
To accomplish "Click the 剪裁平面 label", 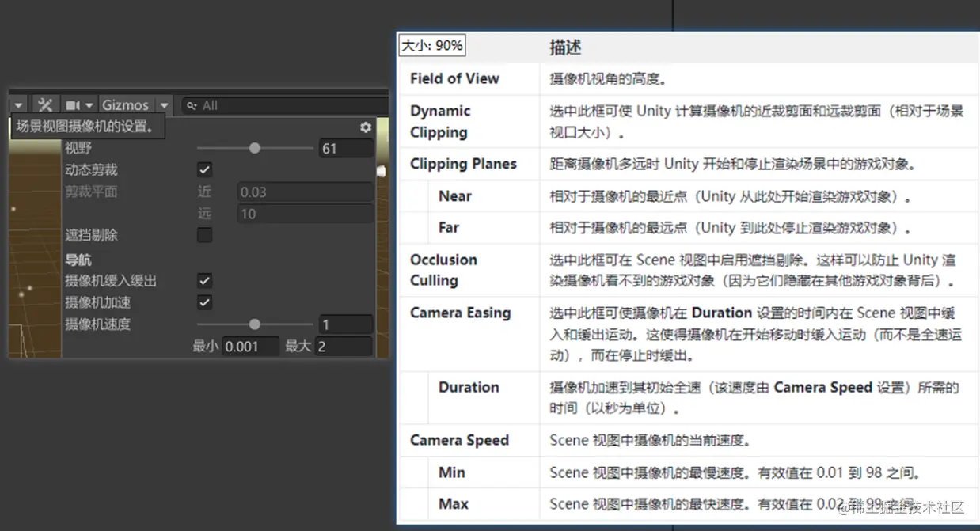I will click(x=91, y=192).
